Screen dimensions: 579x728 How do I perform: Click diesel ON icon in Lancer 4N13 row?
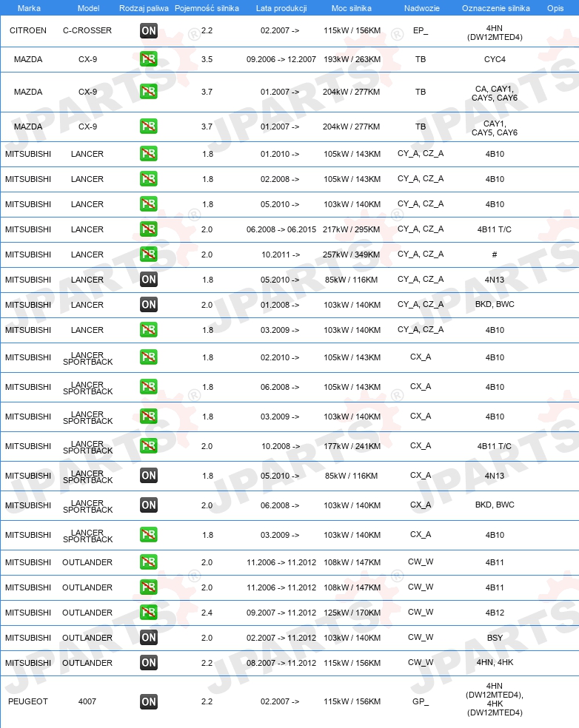pos(149,279)
